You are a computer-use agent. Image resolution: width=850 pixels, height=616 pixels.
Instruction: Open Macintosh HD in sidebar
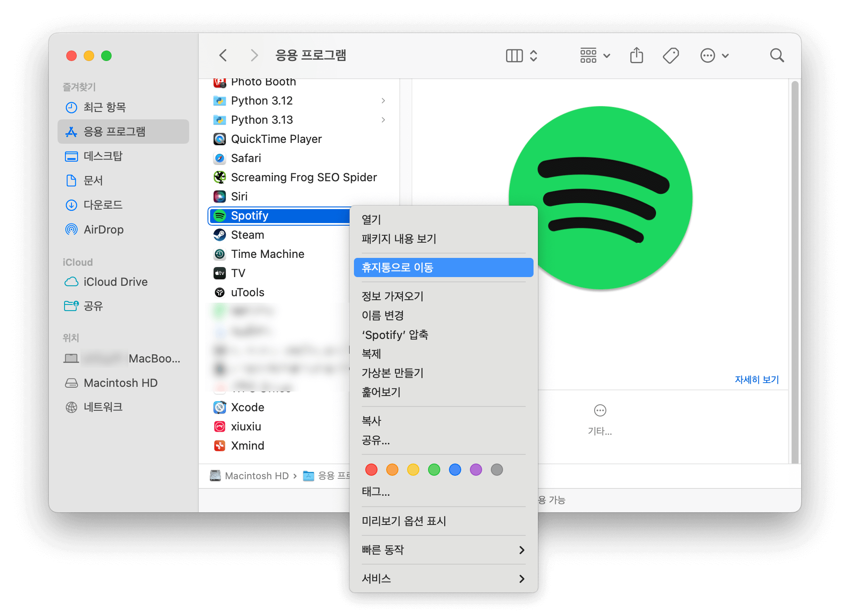tap(123, 383)
